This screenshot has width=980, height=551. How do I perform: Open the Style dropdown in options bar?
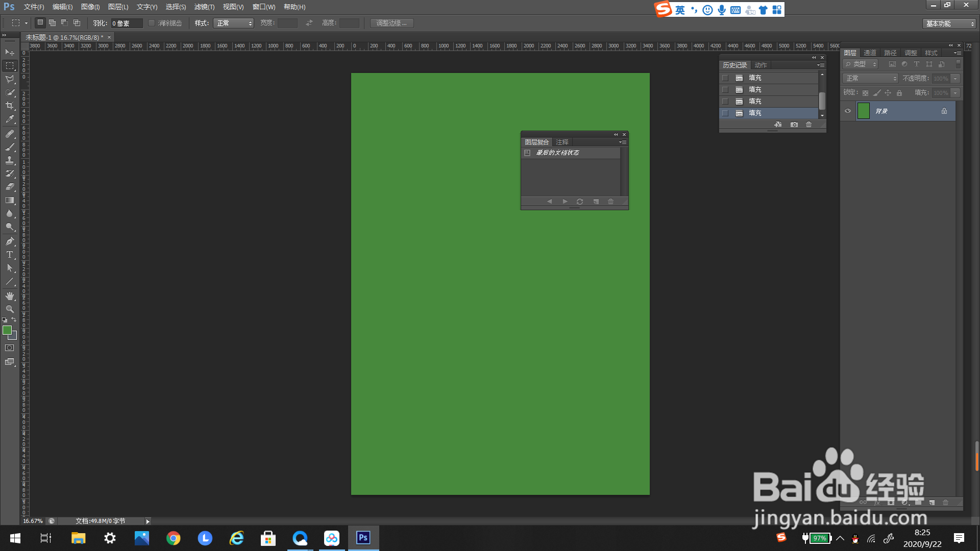[x=233, y=23]
